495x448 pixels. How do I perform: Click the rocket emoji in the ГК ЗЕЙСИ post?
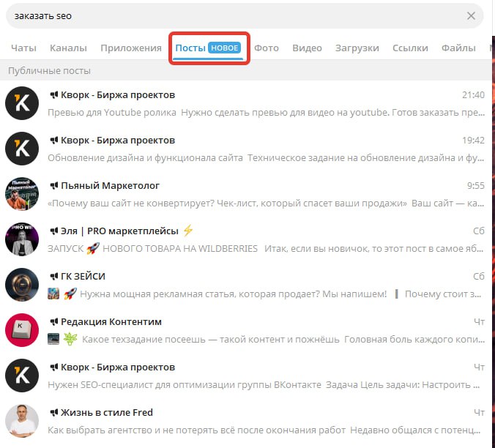tap(70, 294)
